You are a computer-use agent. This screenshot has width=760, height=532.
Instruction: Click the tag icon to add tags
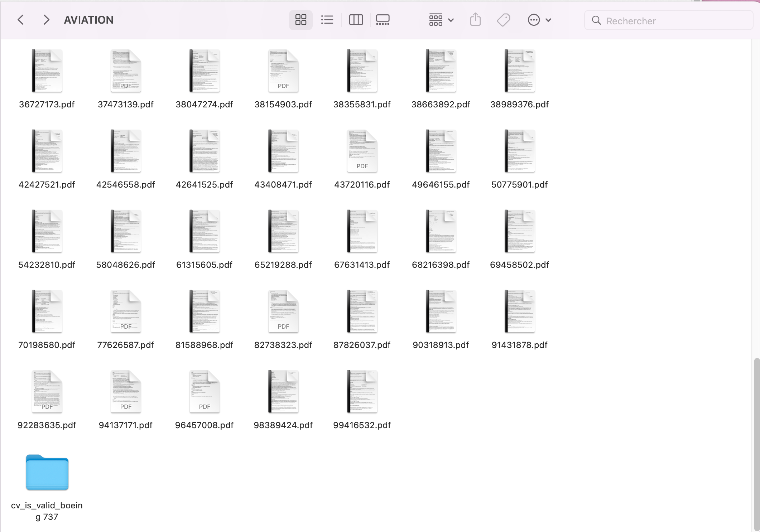[x=503, y=20]
